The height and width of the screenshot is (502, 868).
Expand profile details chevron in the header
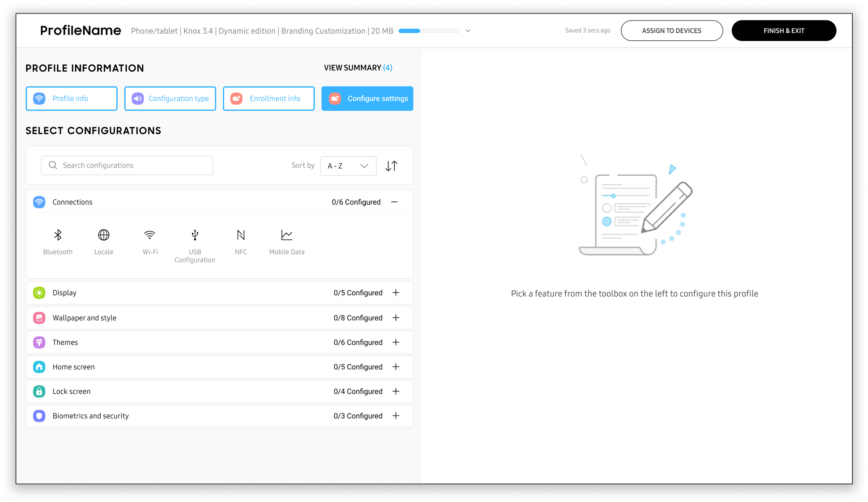(468, 31)
